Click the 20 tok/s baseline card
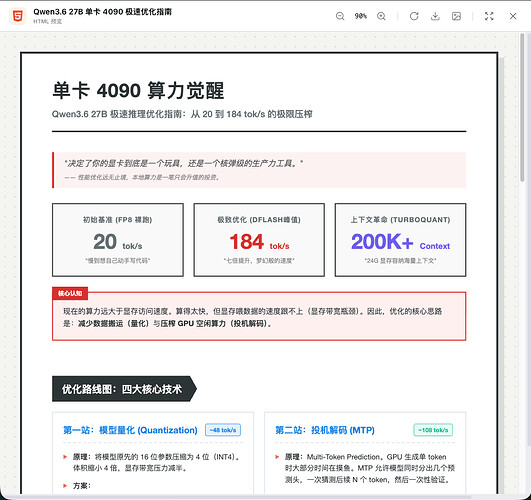 [118, 240]
